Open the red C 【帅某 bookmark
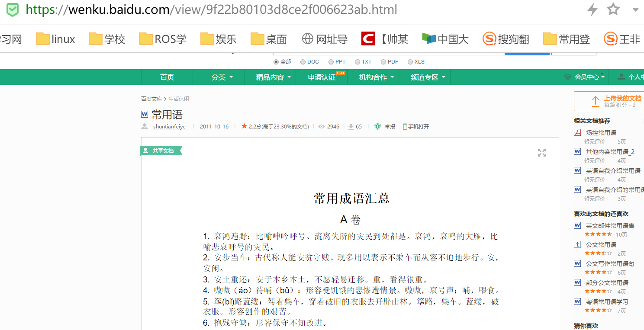The height and width of the screenshot is (330, 644). [x=385, y=39]
